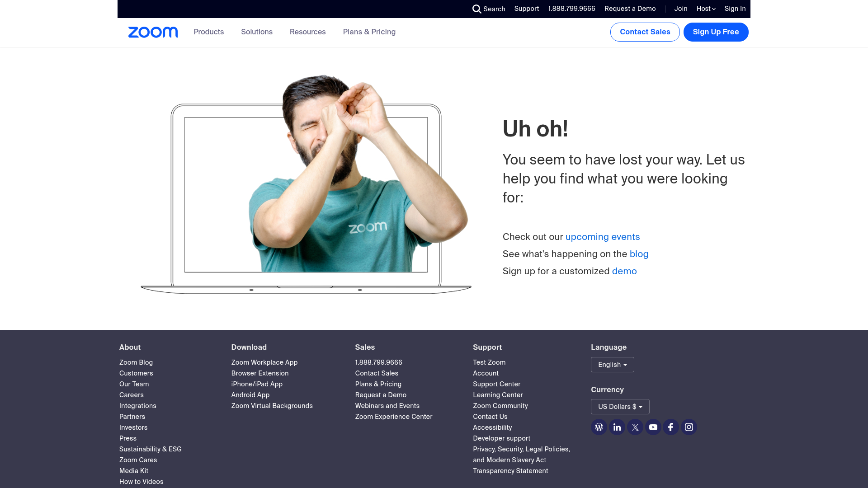Open Learning Center link
The height and width of the screenshot is (488, 868).
498,395
